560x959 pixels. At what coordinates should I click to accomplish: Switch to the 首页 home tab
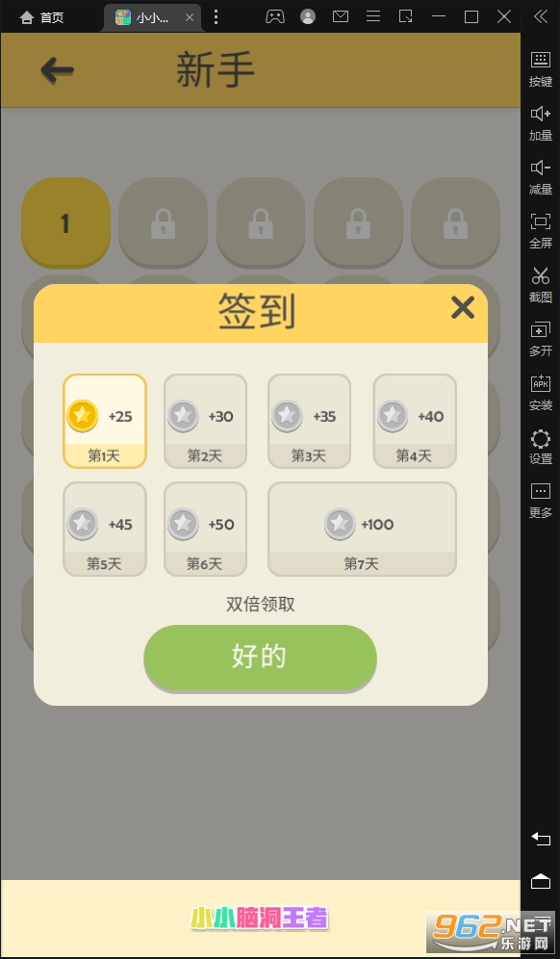pos(41,17)
